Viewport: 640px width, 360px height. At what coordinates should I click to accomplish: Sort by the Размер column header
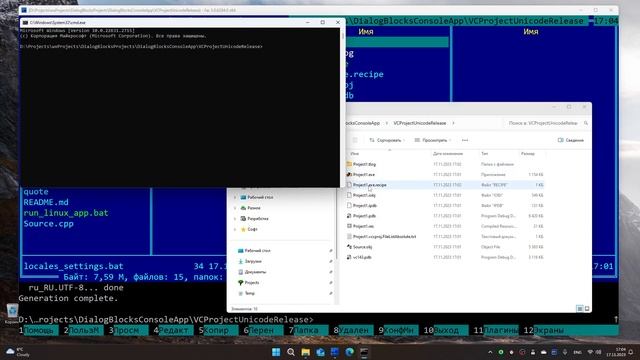pyautogui.click(x=528, y=153)
